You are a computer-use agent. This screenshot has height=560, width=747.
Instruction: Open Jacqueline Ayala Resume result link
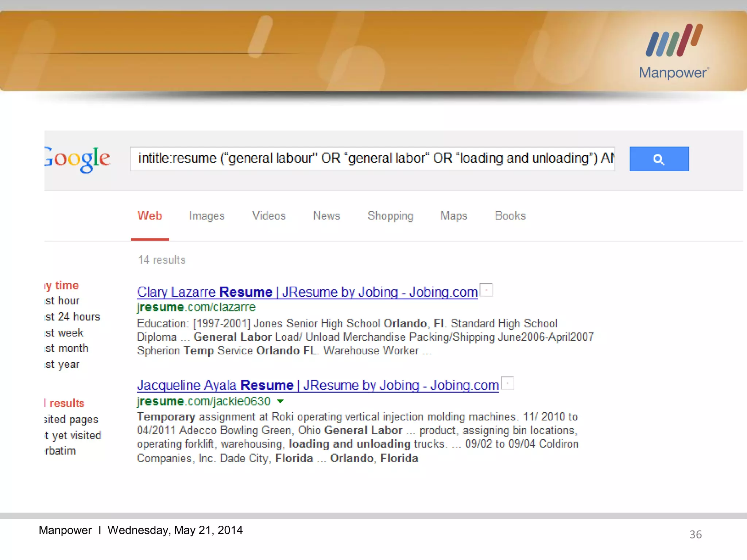318,385
